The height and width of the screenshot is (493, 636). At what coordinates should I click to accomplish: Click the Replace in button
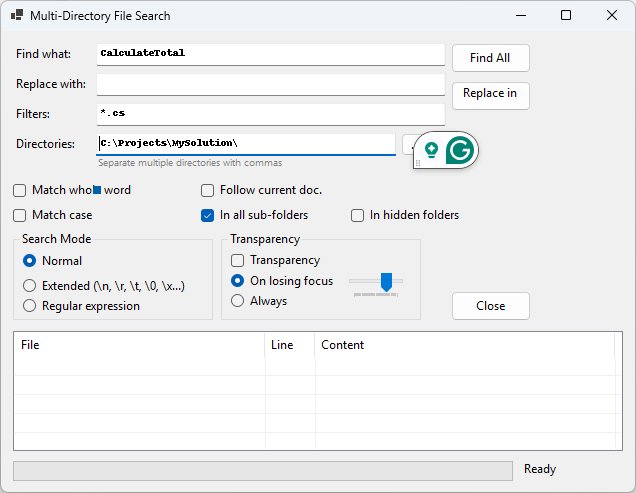point(490,96)
